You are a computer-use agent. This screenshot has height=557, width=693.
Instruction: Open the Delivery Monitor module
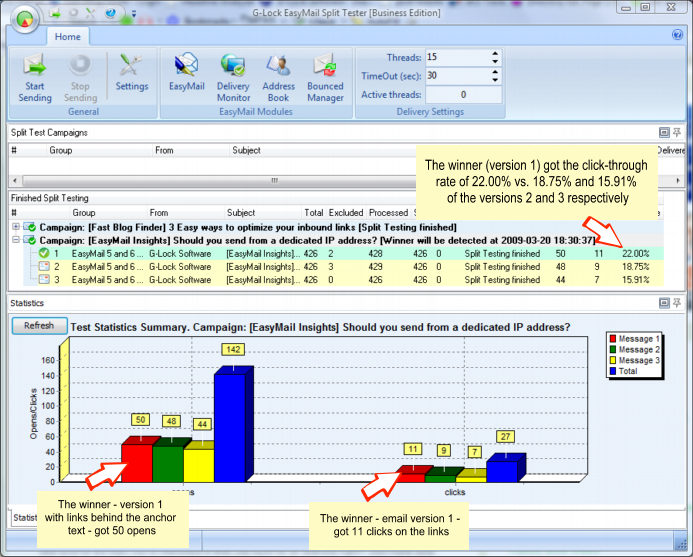tap(233, 78)
